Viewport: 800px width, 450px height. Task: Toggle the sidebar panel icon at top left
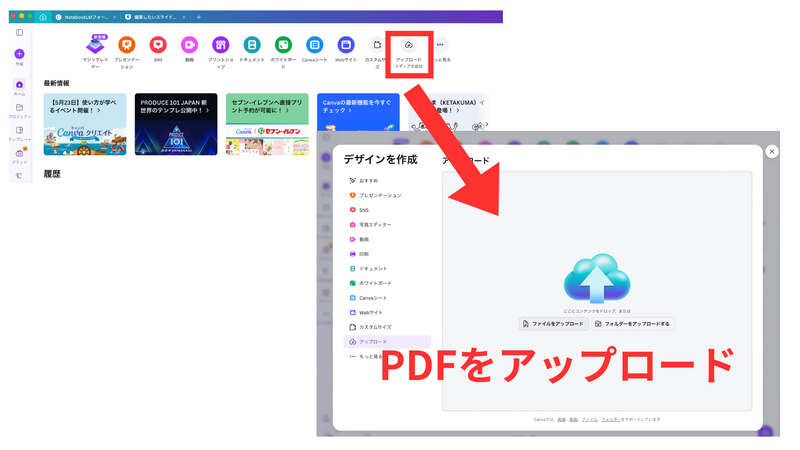[x=19, y=33]
